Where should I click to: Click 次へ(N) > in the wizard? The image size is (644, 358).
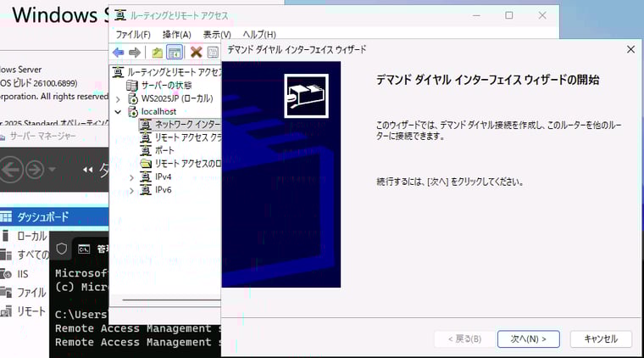pyautogui.click(x=528, y=339)
